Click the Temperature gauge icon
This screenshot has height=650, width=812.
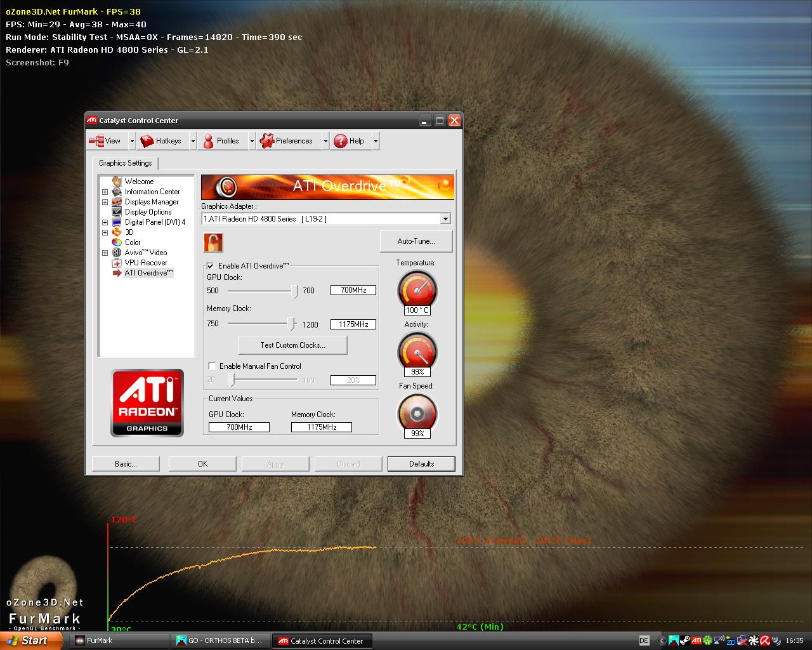tap(417, 289)
